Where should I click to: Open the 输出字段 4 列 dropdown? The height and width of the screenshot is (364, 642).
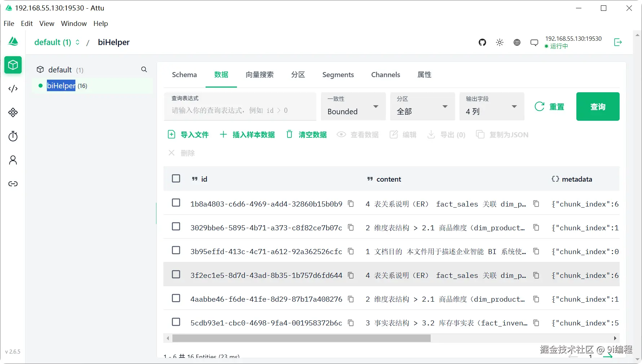click(492, 106)
